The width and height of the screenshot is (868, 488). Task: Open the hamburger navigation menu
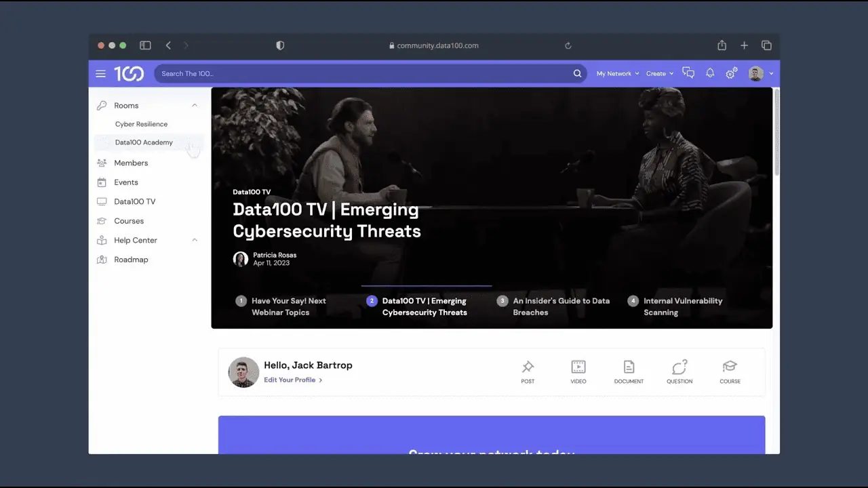tap(100, 74)
